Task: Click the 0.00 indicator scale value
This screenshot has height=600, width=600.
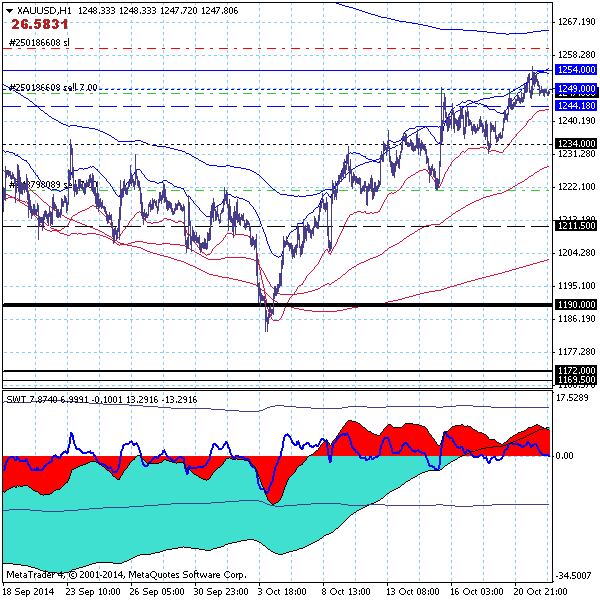Action: [564, 456]
